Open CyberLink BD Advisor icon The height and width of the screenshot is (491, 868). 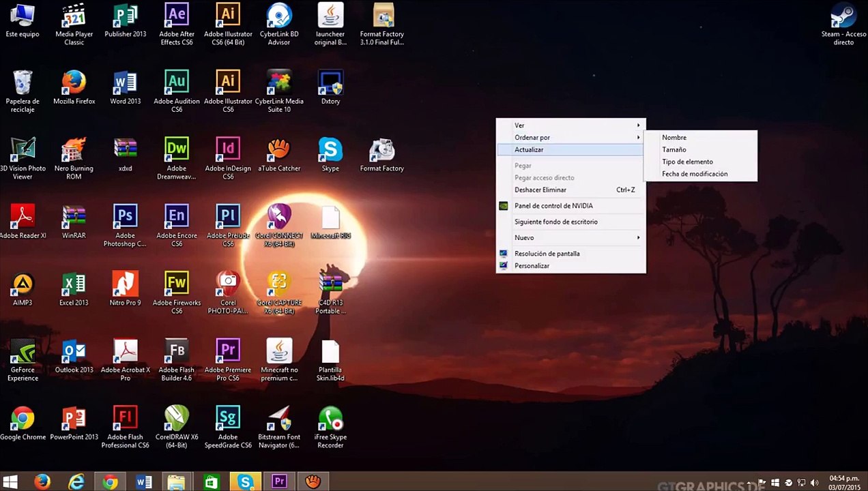pyautogui.click(x=279, y=25)
